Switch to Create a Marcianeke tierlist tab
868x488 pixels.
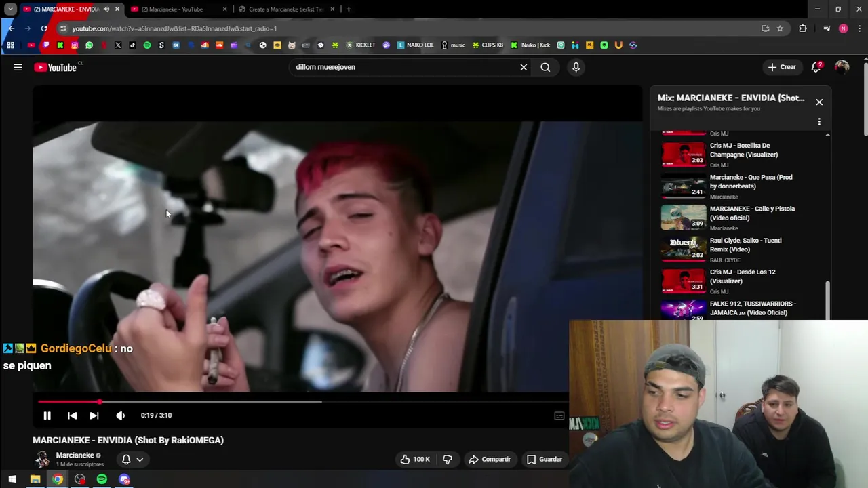click(x=285, y=9)
